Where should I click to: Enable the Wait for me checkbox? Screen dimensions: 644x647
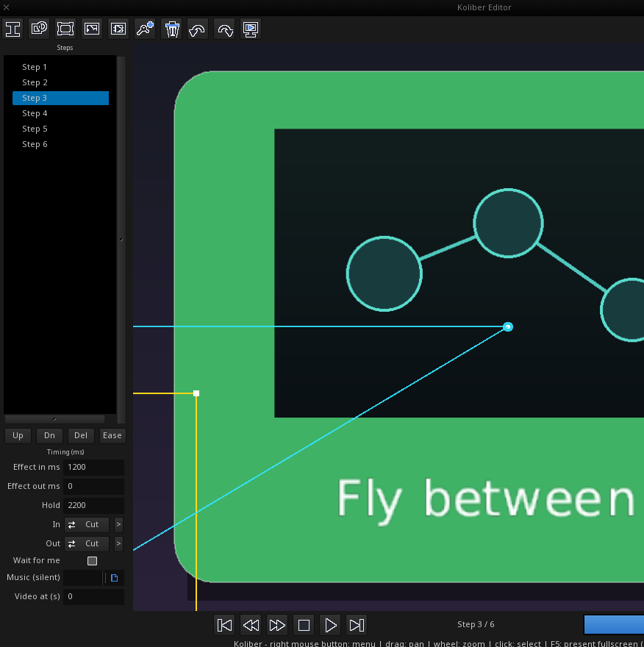pos(92,561)
